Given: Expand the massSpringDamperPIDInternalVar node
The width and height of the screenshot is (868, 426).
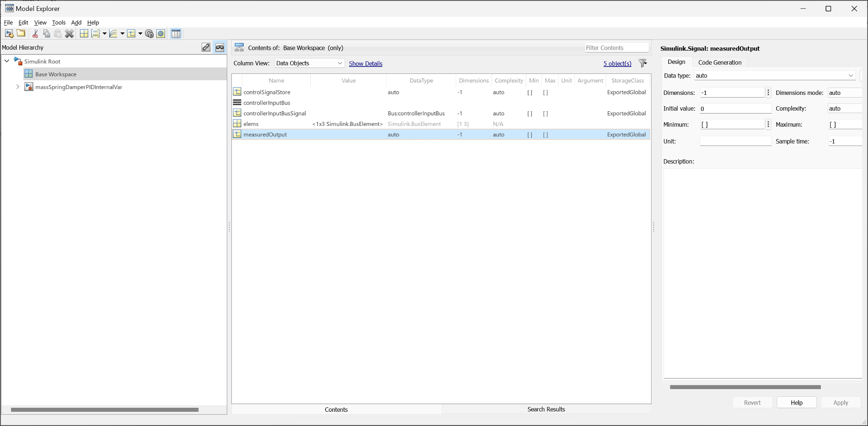Looking at the screenshot, I should (x=17, y=87).
